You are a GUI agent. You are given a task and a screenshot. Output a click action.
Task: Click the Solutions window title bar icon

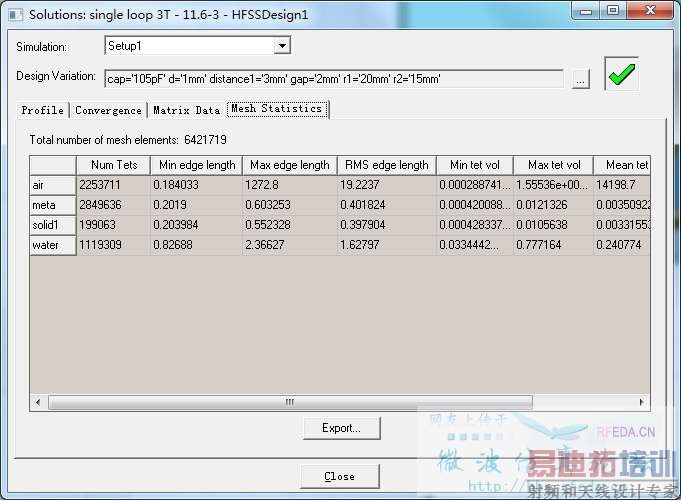pos(16,15)
